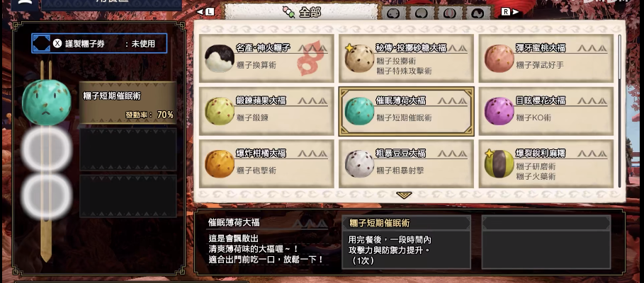The image size is (644, 283).
Task: Open the first dango-face category tab
Action: 393,13
